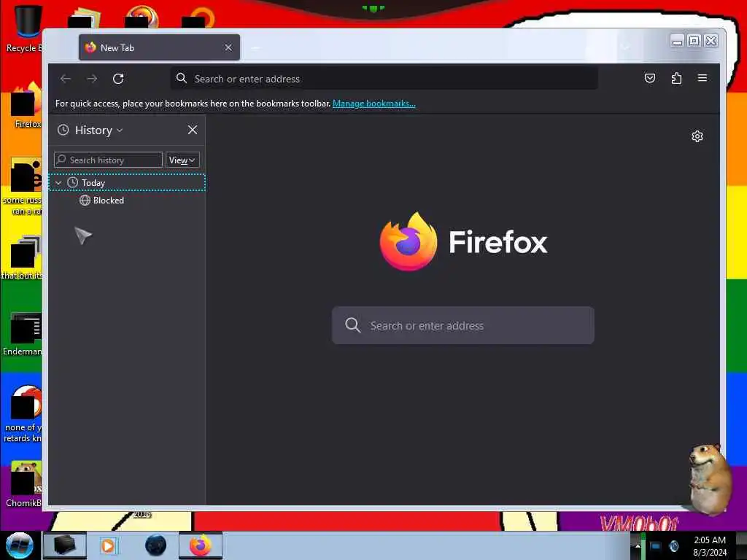Open the View sort dropdown
Viewport: 747px width, 560px height.
182,160
